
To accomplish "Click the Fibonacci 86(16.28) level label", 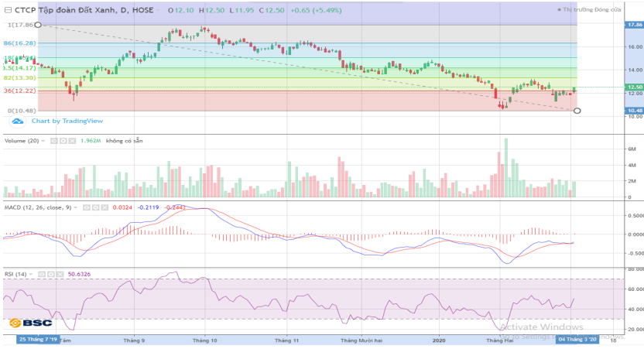I will [x=19, y=43].
